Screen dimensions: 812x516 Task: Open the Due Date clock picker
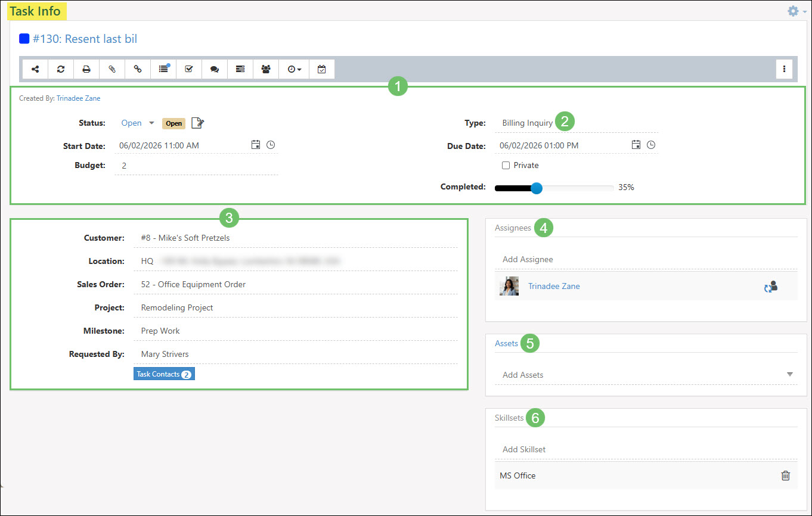point(651,145)
